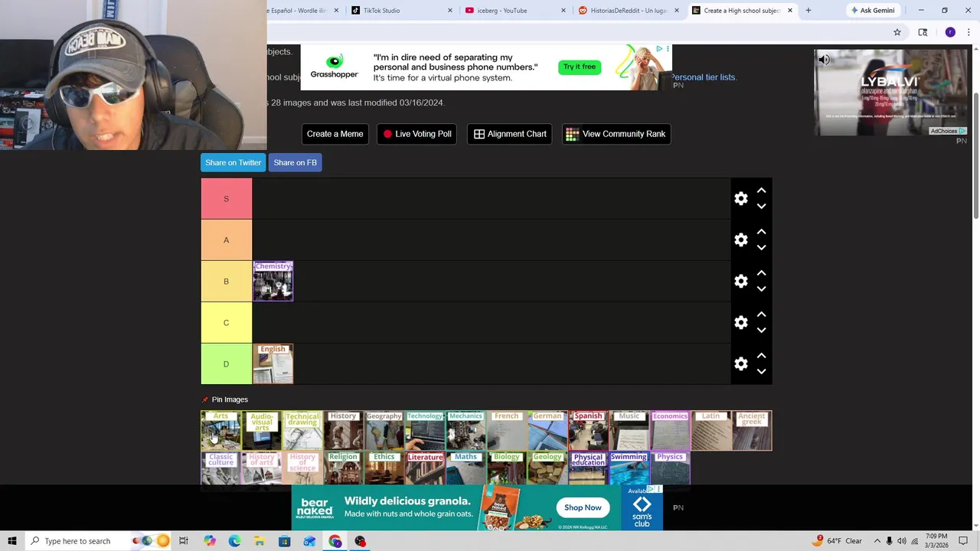The width and height of the screenshot is (980, 551).
Task: Open Microsoft Edge from taskbar
Action: [234, 541]
